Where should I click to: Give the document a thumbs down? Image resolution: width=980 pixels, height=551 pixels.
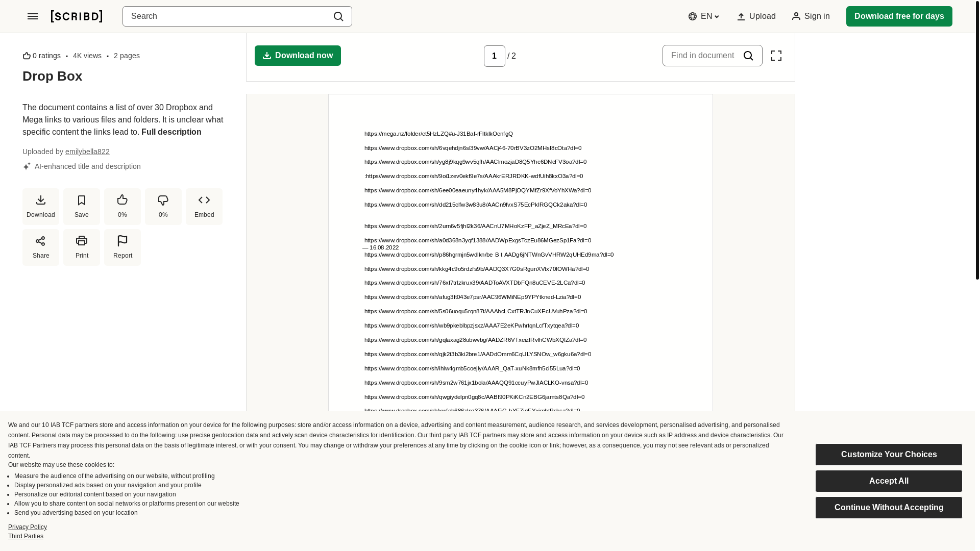163,207
